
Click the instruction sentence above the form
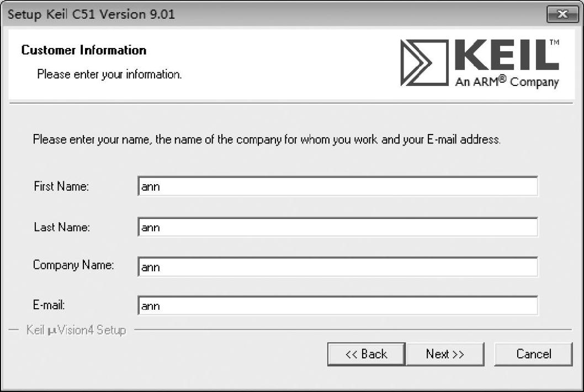(x=267, y=139)
